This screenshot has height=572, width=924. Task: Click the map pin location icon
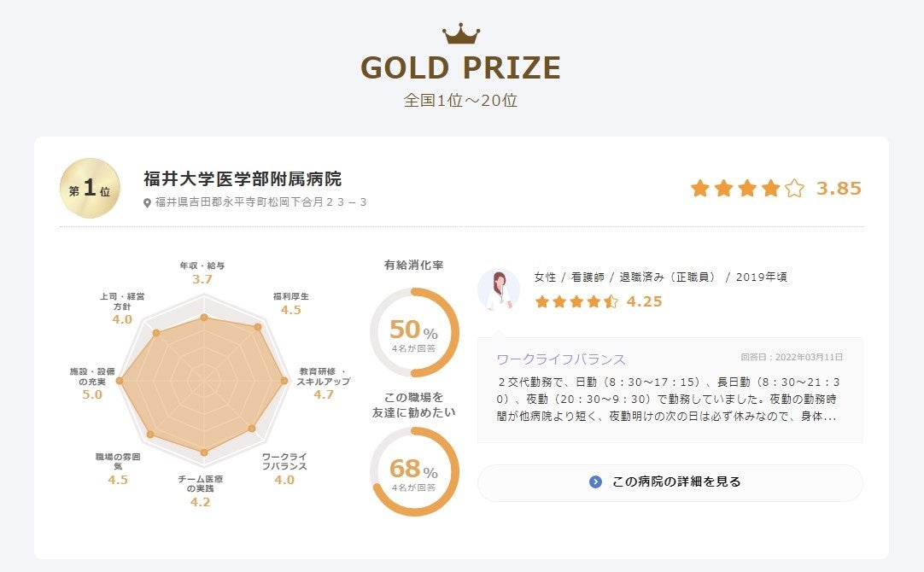click(148, 202)
